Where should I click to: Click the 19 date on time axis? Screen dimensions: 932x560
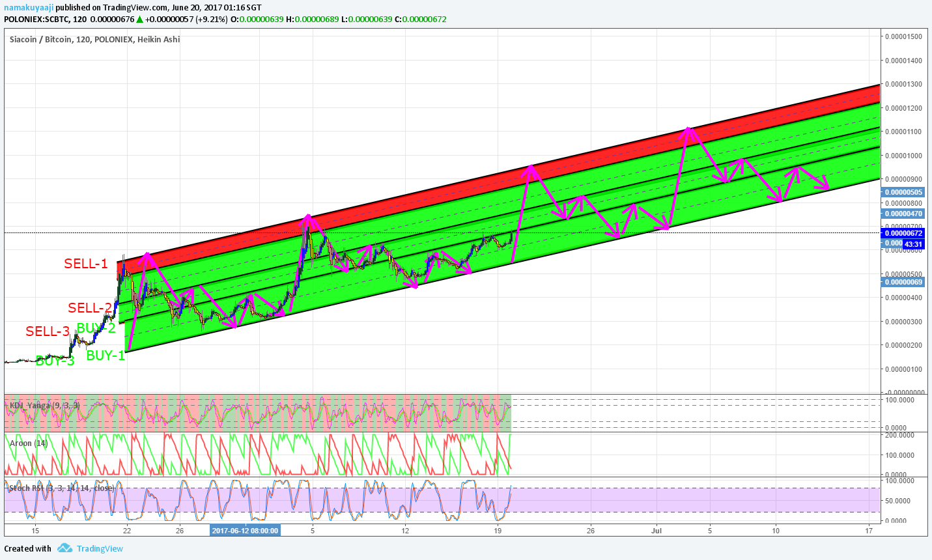tap(498, 531)
